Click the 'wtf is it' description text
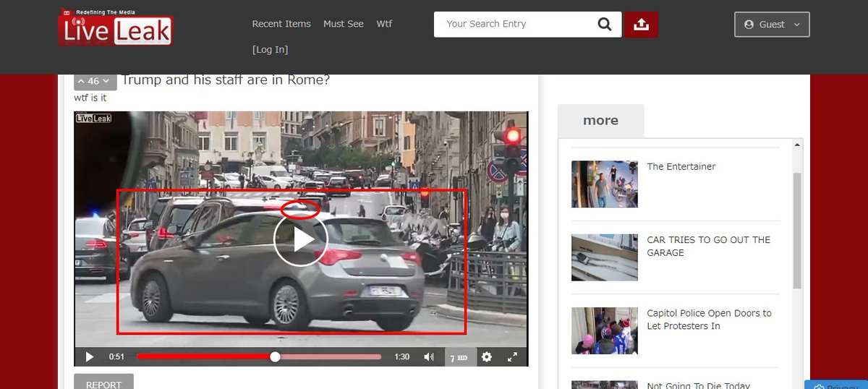Screen dimensions: 868x389 [x=90, y=98]
